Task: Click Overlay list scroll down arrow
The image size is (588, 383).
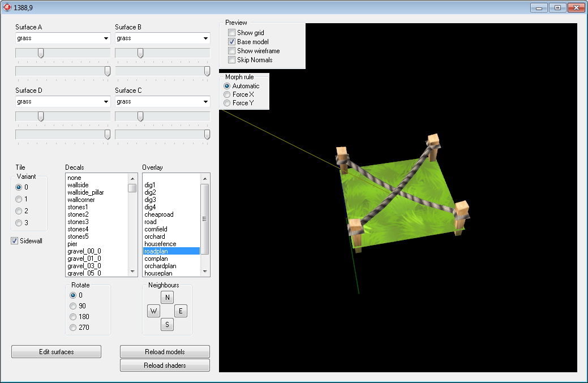Action: (205, 272)
